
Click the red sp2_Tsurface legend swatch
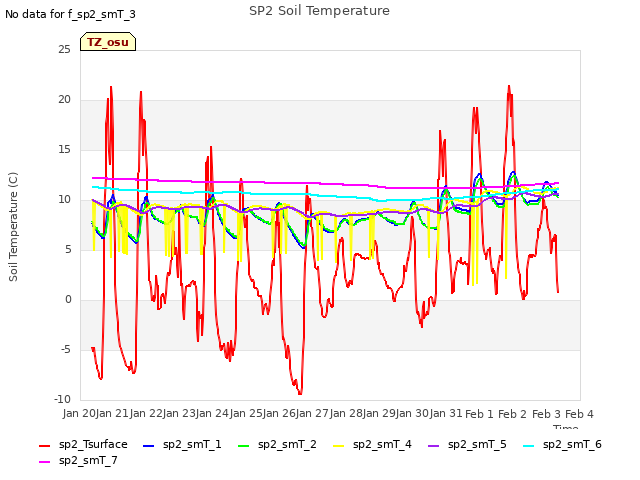click(44, 446)
